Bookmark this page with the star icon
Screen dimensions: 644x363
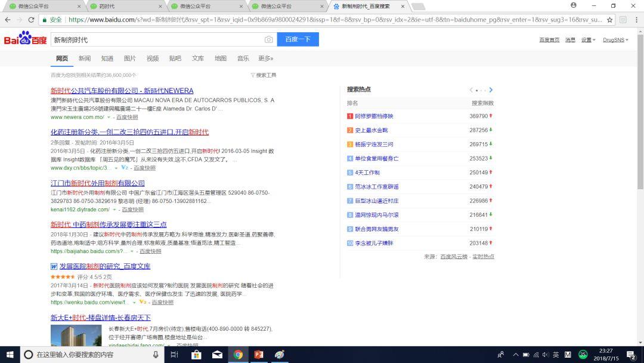(609, 20)
